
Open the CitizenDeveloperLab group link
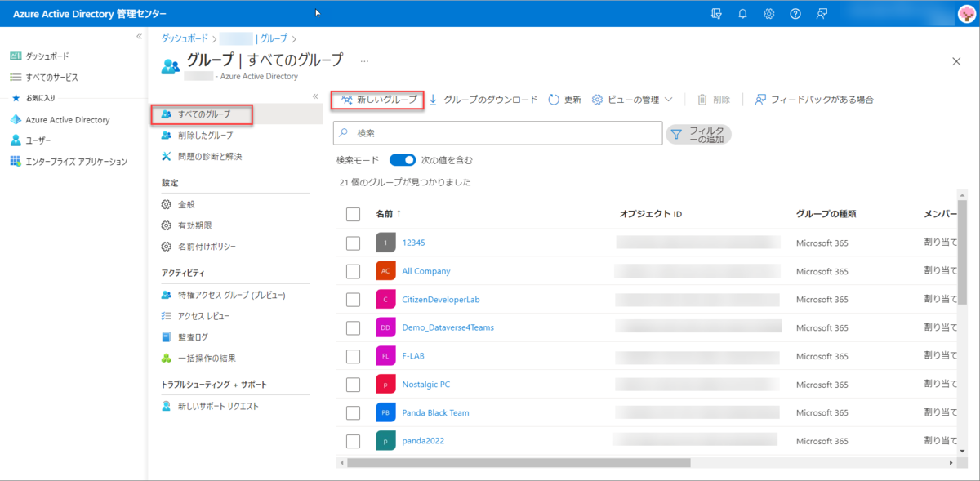441,300
